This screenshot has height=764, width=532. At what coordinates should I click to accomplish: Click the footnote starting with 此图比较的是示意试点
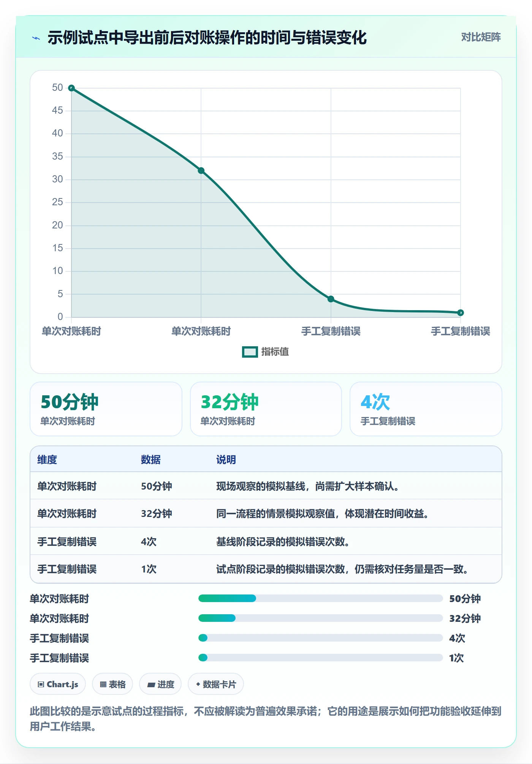point(266,719)
